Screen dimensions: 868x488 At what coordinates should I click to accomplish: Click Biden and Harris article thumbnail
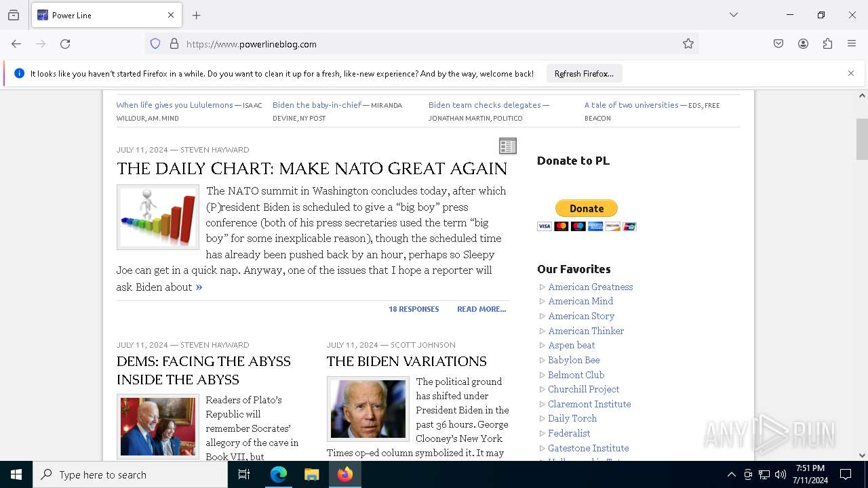[x=158, y=427]
